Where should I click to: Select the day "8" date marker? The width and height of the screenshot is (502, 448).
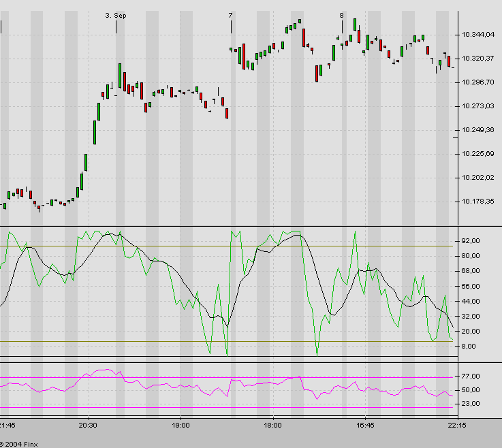[341, 15]
